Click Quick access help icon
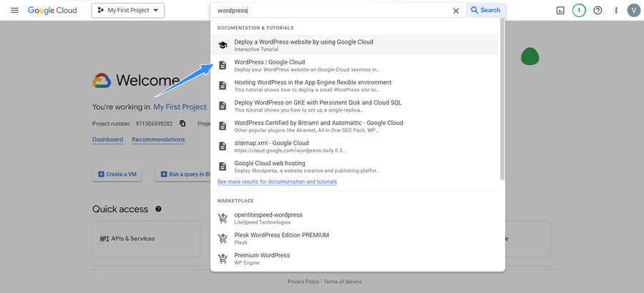Screen dimensions: 644x293 pyautogui.click(x=159, y=209)
